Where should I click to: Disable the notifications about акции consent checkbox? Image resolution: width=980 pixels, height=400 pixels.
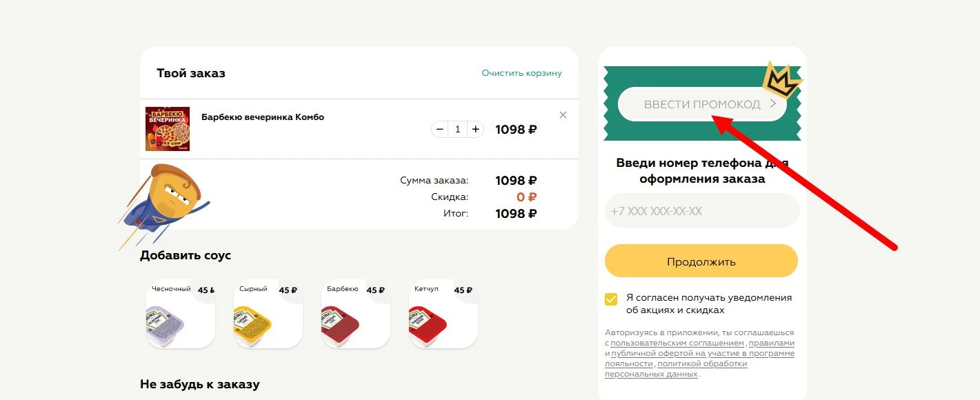(610, 299)
